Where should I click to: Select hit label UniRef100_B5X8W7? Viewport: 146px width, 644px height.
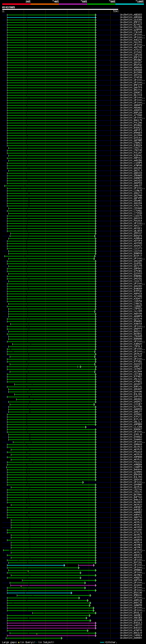point(131,60)
